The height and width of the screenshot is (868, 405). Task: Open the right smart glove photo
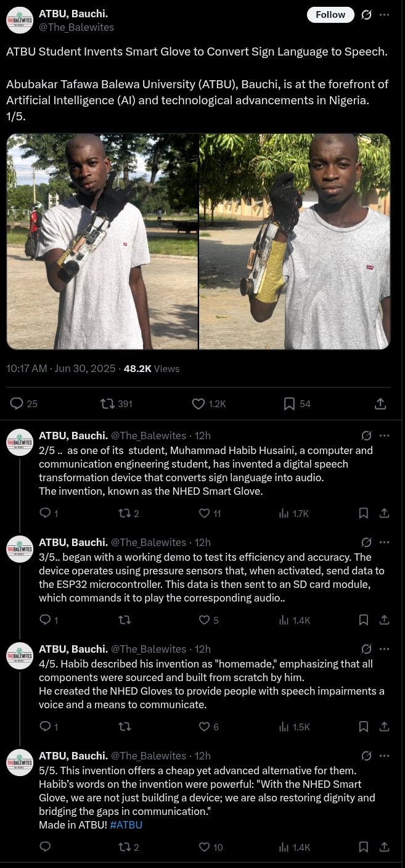[295, 242]
